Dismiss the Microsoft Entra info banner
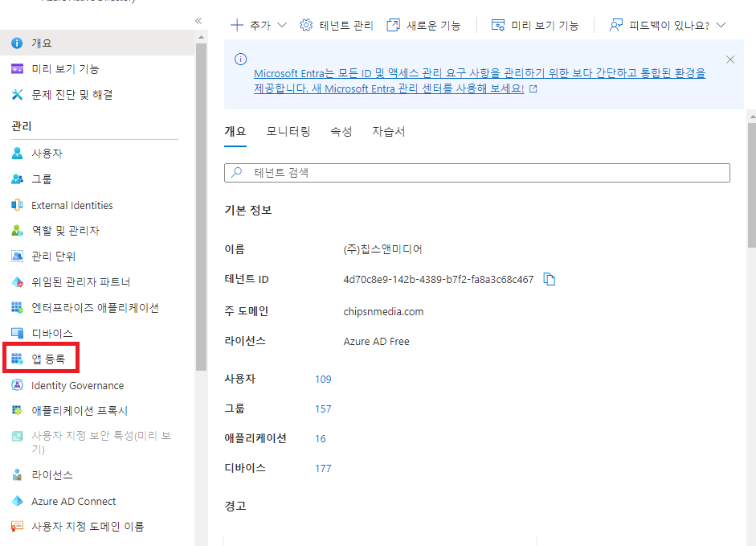756x546 pixels. (x=730, y=60)
